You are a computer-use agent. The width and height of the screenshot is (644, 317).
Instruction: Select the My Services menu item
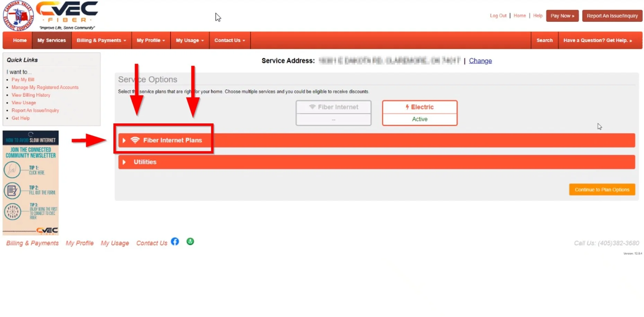tap(51, 40)
